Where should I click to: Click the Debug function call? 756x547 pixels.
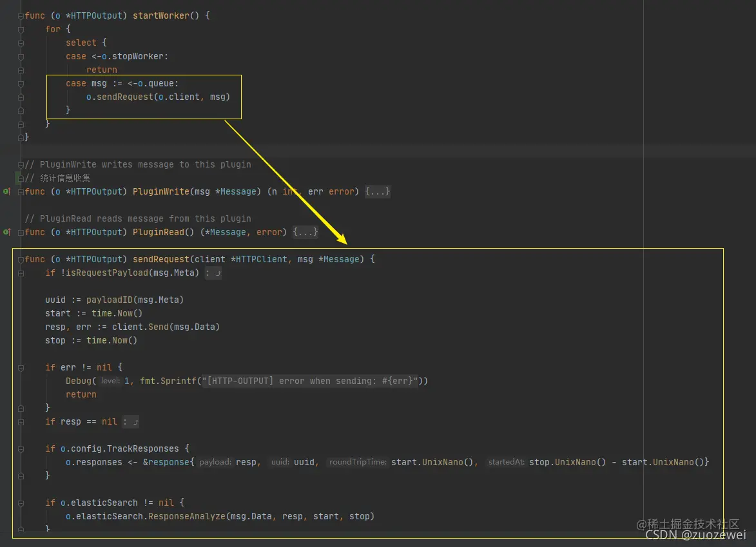point(79,381)
